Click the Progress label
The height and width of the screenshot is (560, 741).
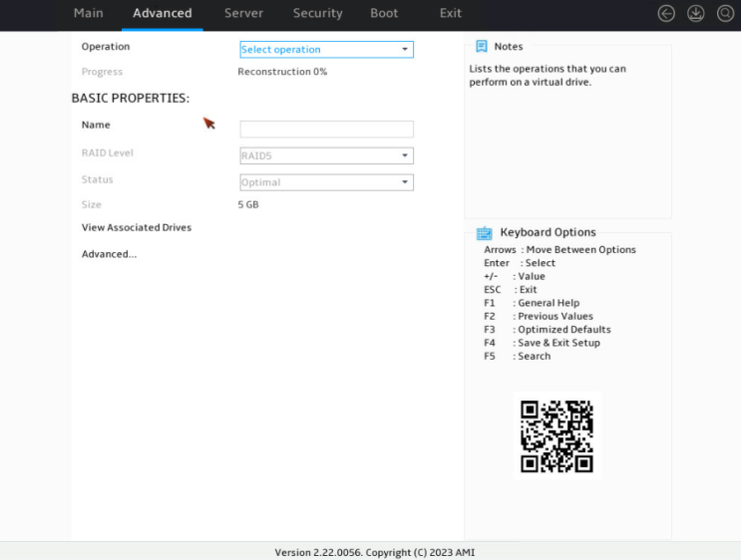point(102,72)
